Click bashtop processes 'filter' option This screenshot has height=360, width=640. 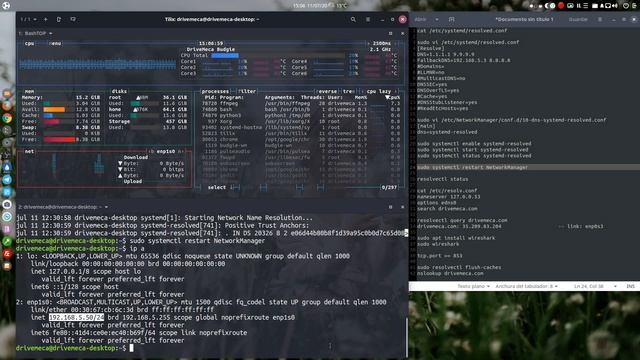coord(247,91)
